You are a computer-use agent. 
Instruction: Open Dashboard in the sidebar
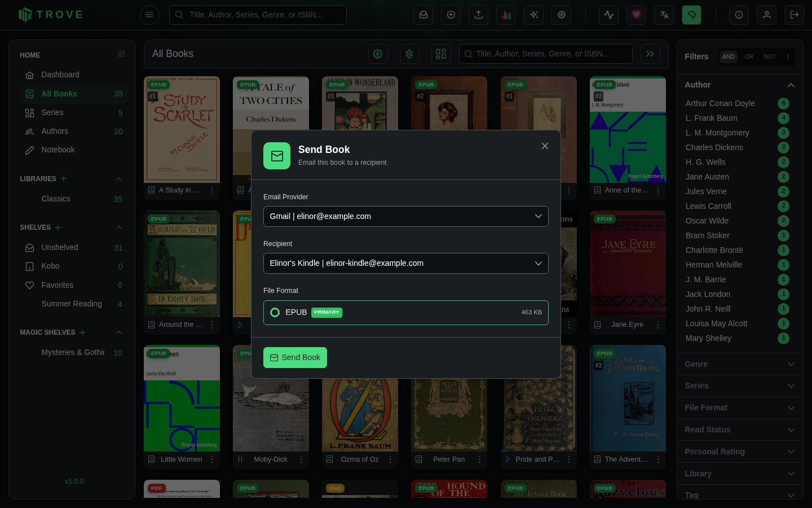(74, 75)
